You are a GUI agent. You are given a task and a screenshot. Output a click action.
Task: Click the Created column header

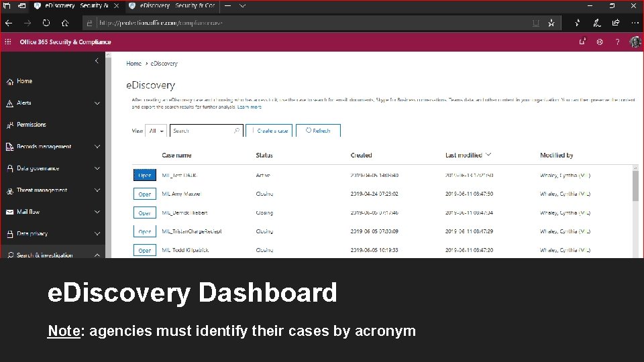coord(361,155)
